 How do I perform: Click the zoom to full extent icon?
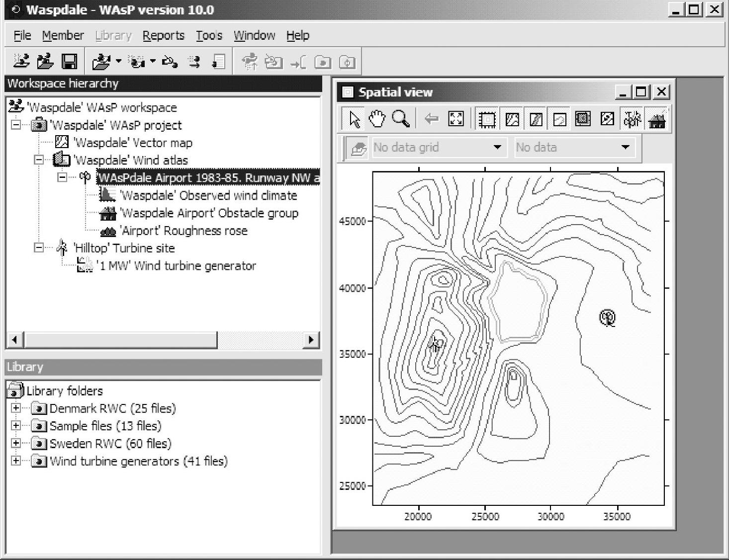point(456,119)
